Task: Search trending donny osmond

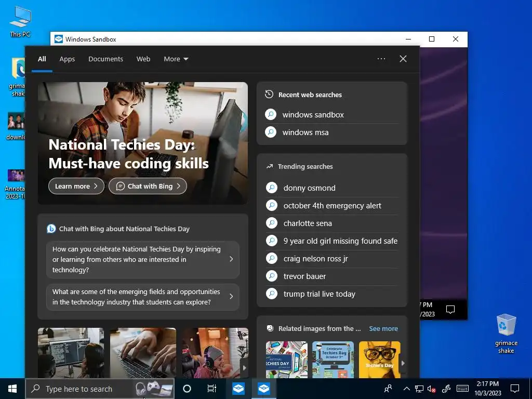Action: point(332,188)
